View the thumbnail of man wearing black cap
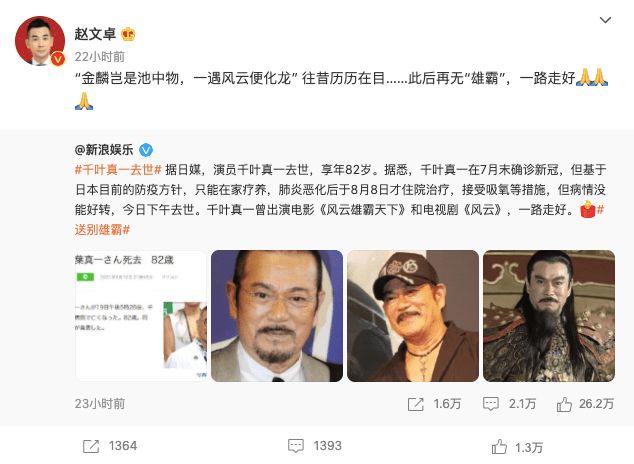This screenshot has height=464, width=634. 413,316
